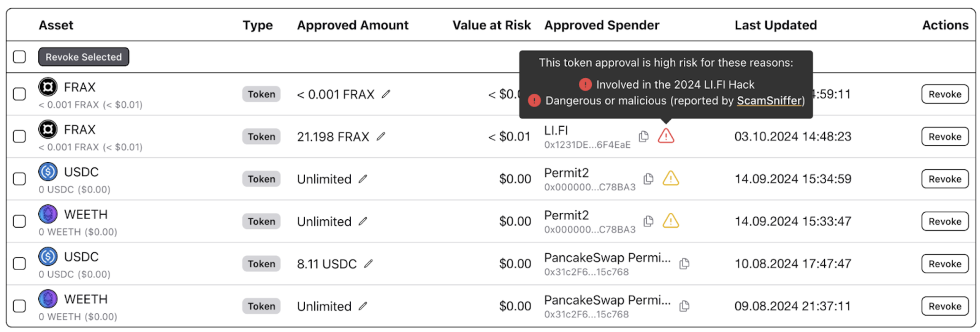Click the red high-risk warning icon for LI.FI
Screen dimensions: 980x332
(665, 136)
